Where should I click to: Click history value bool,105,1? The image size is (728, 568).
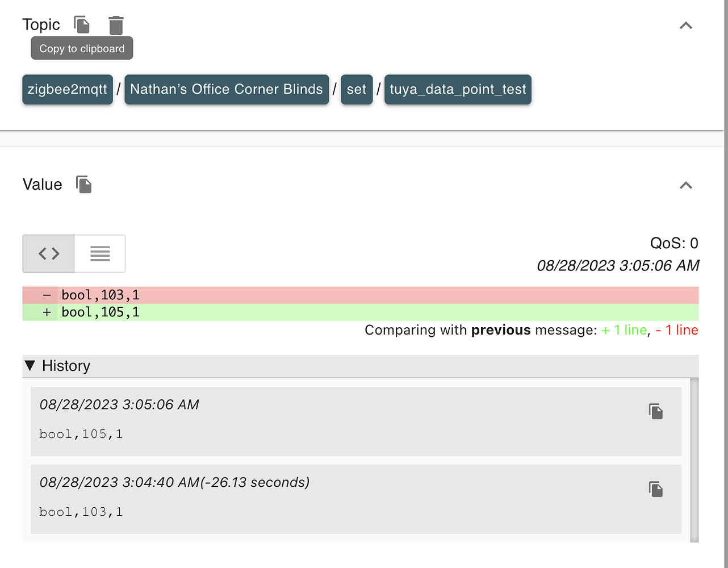click(81, 435)
